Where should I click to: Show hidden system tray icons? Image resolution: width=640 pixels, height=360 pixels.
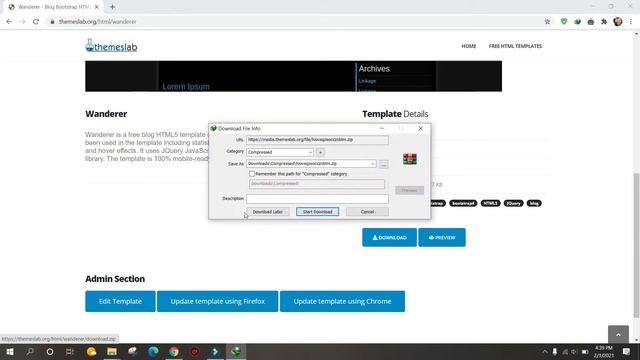[x=544, y=351]
